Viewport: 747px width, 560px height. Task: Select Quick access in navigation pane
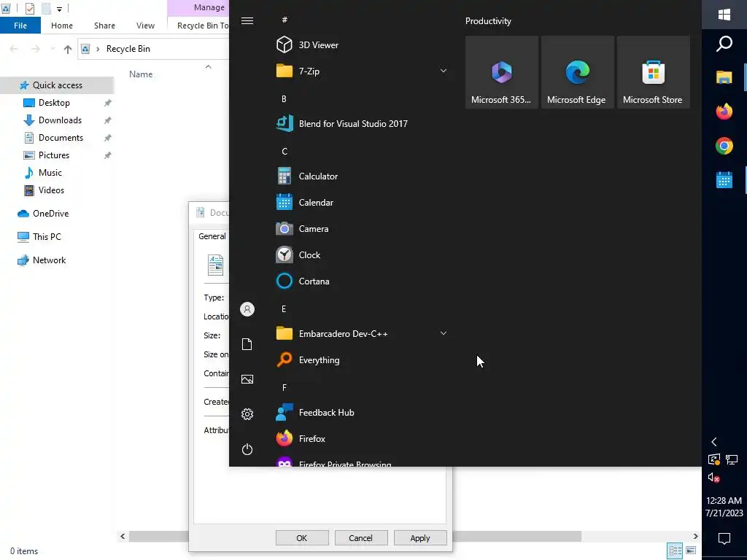pyautogui.click(x=57, y=85)
